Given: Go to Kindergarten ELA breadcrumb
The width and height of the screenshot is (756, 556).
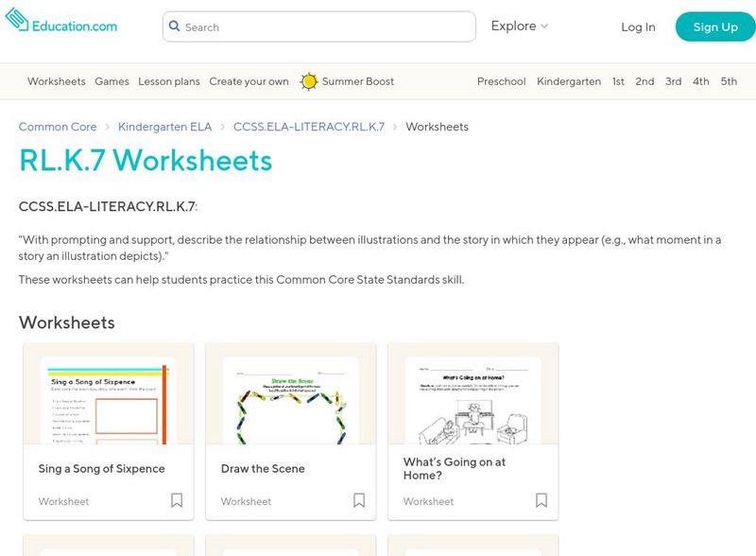Looking at the screenshot, I should [164, 127].
